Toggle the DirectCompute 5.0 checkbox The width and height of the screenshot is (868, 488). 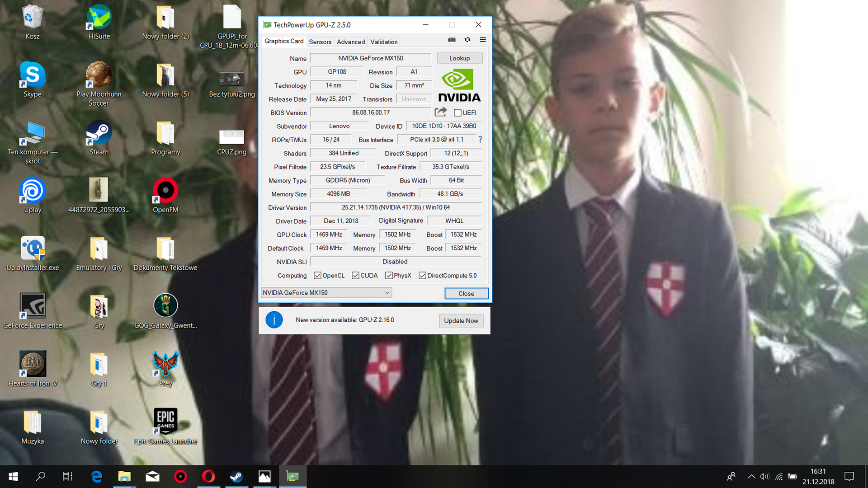click(422, 276)
